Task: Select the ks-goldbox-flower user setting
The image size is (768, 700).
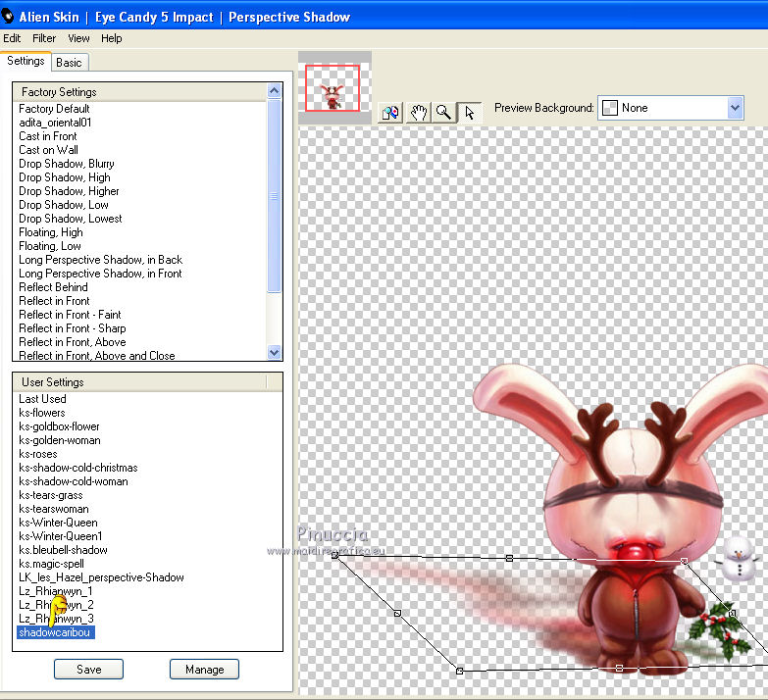Action: pyautogui.click(x=59, y=426)
